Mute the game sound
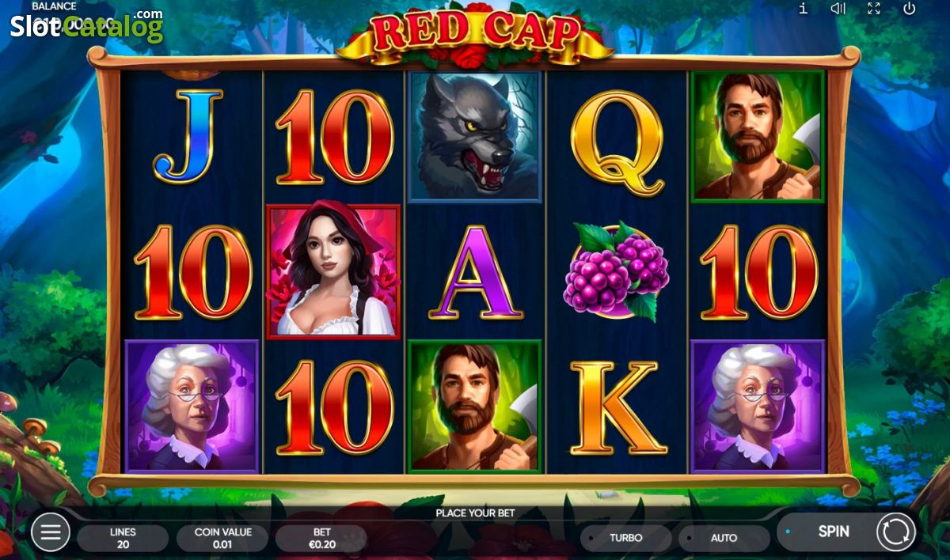The width and height of the screenshot is (950, 560). (838, 9)
